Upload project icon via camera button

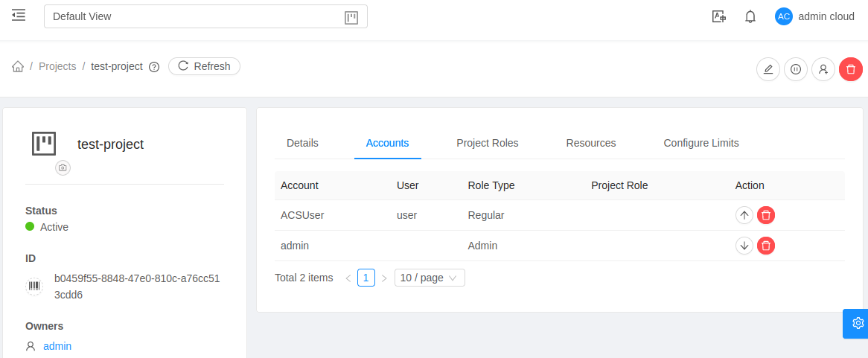[x=63, y=167]
